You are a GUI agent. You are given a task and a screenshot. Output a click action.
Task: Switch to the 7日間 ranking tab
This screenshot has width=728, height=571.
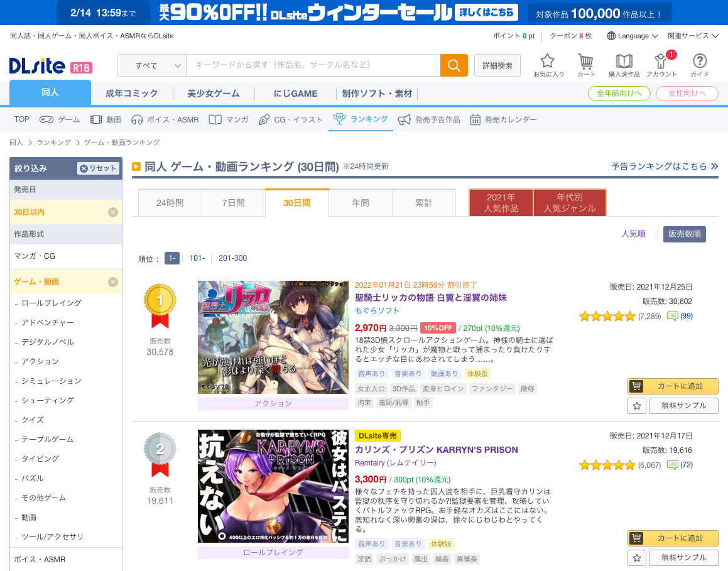233,203
